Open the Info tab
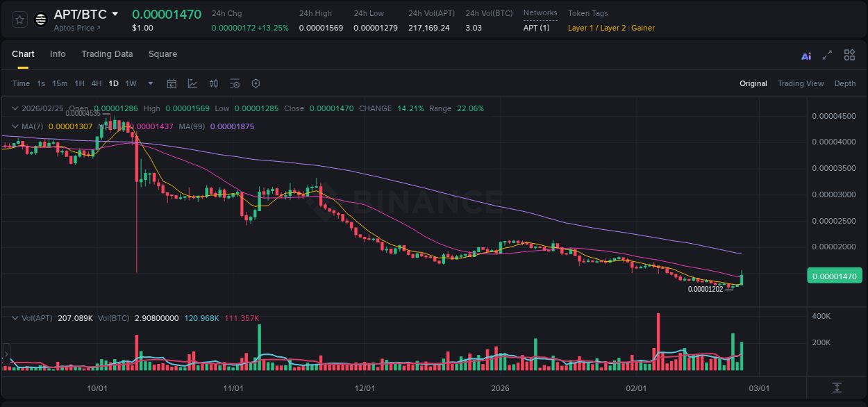Viewport: 868px width, 407px height. pyautogui.click(x=58, y=54)
